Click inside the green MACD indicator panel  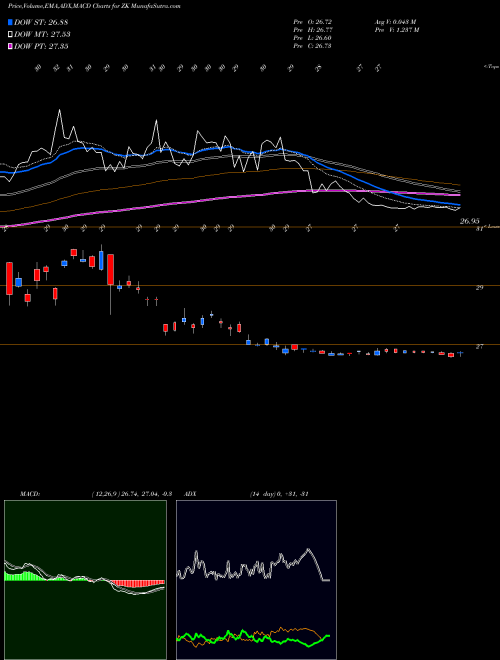click(85, 580)
